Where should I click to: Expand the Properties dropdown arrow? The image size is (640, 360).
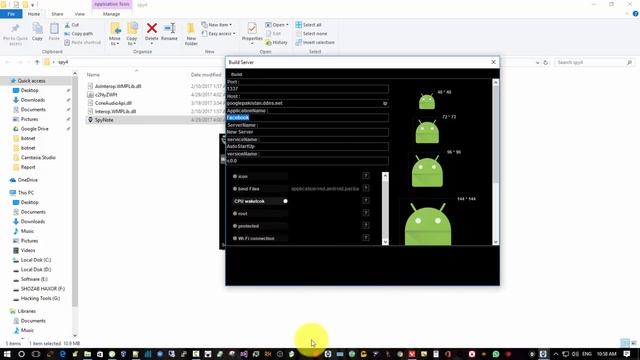pyautogui.click(x=252, y=43)
